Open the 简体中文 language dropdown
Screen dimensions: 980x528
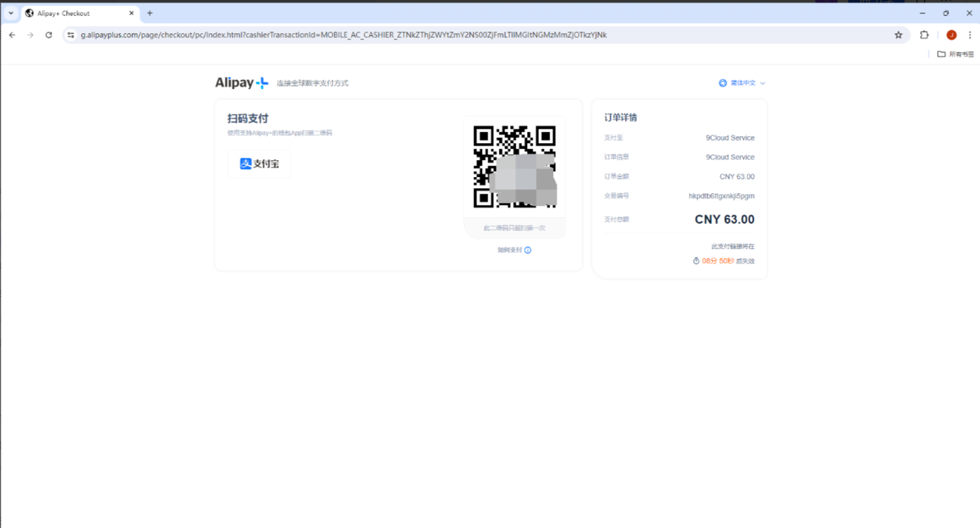point(742,83)
